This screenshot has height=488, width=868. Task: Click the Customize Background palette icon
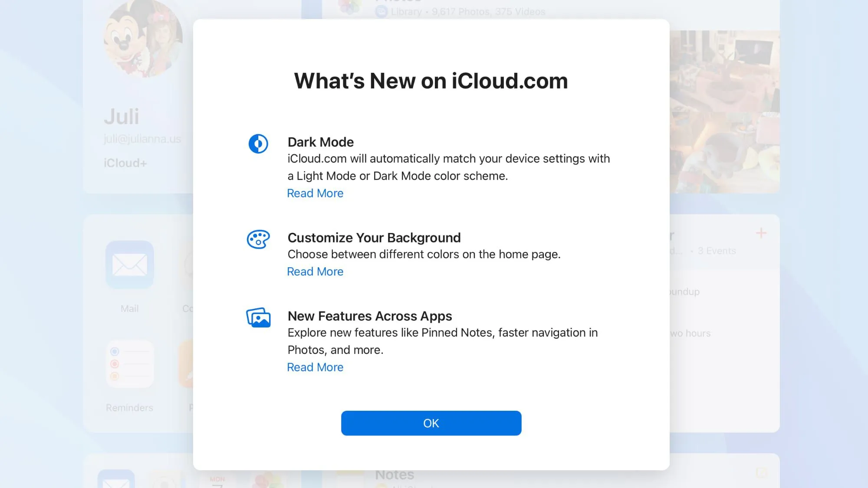pyautogui.click(x=257, y=239)
